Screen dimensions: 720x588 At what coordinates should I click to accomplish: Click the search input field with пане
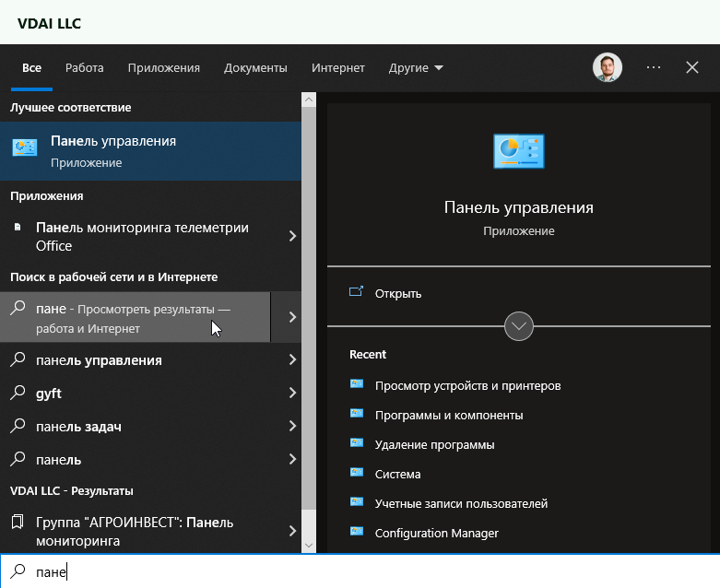click(x=369, y=571)
